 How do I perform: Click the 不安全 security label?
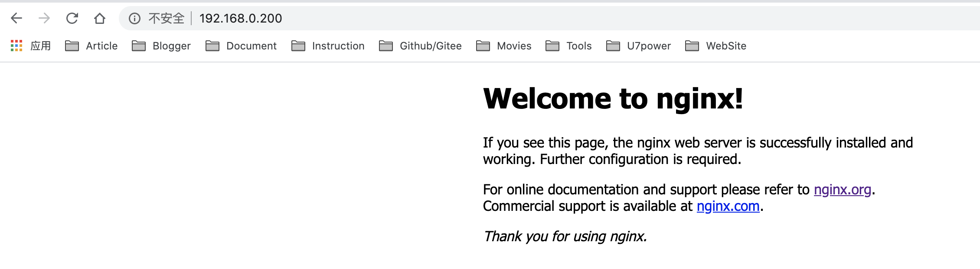point(167,18)
